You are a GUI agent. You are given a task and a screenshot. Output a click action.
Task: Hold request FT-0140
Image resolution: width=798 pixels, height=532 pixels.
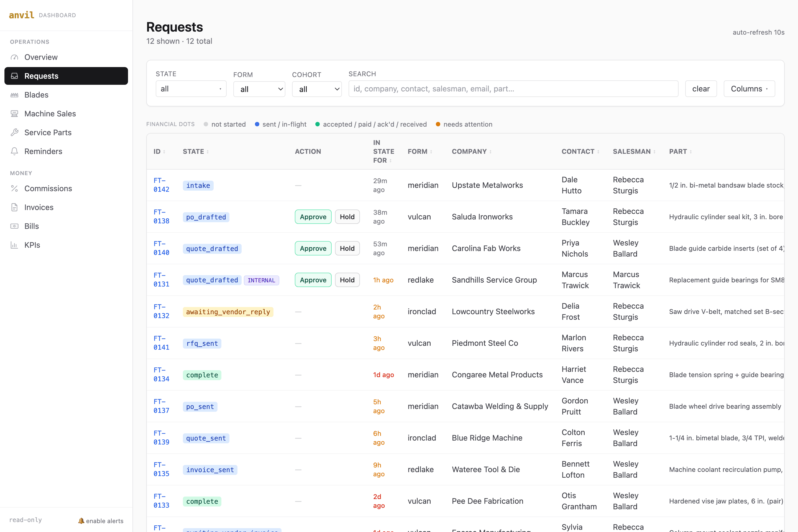click(x=347, y=248)
